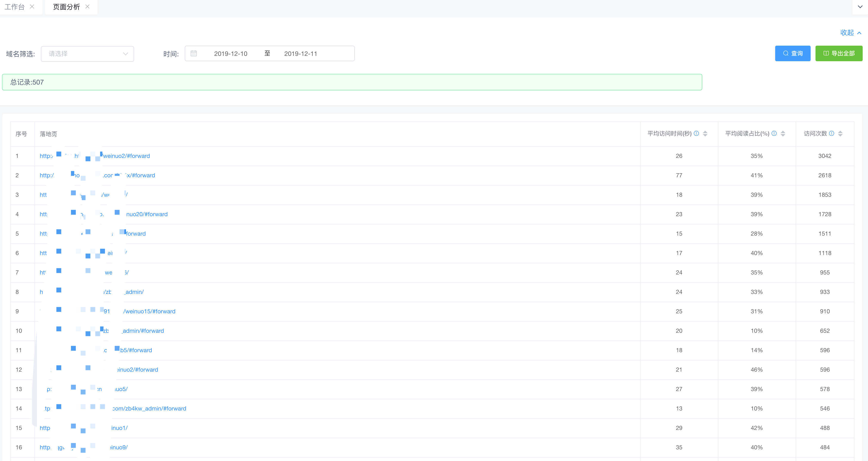Show info tooltip for 平均访问时间(秒)

point(696,133)
